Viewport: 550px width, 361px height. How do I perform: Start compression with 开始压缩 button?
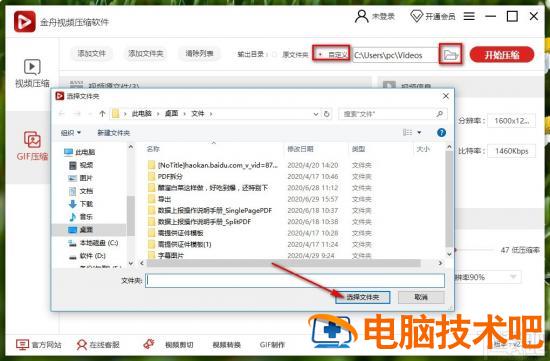pos(502,55)
